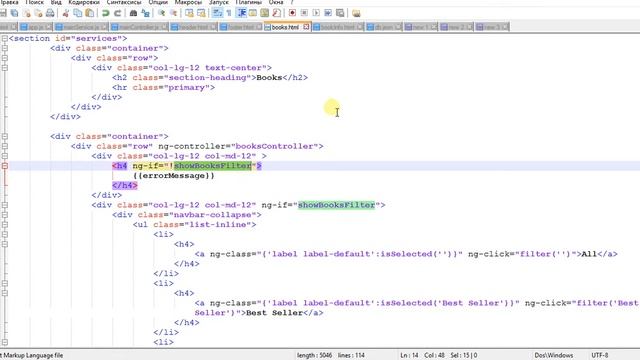Click the Redo arrow icon
Viewport: 640px width, 360px height.
pyautogui.click(x=118, y=13)
